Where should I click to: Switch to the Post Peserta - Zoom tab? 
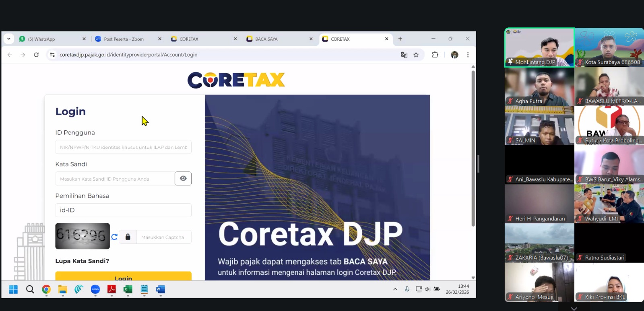click(128, 39)
